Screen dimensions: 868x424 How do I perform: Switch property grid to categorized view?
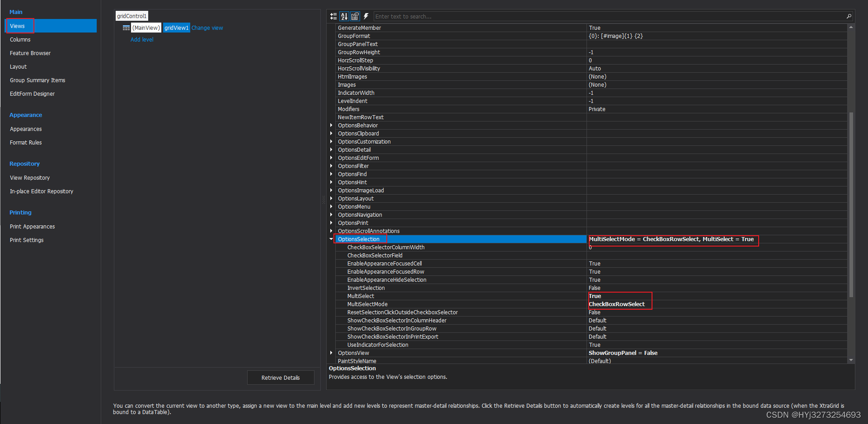click(x=333, y=16)
